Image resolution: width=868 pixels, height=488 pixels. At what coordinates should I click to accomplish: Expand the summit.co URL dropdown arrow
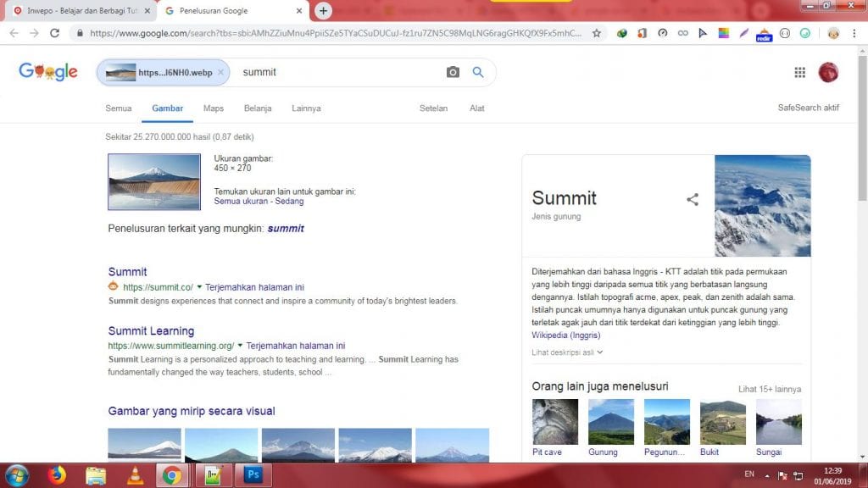(x=199, y=286)
